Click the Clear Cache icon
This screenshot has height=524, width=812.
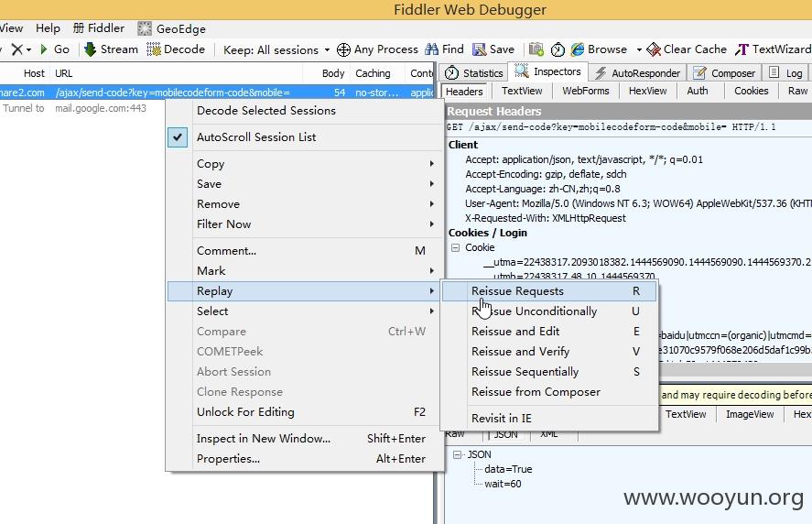(x=654, y=49)
